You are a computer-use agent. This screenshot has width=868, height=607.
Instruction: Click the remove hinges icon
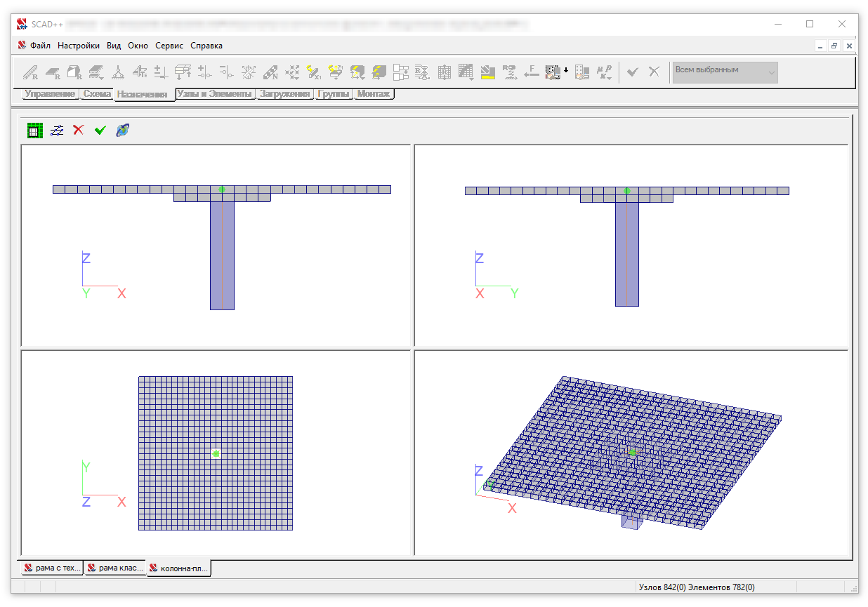226,72
